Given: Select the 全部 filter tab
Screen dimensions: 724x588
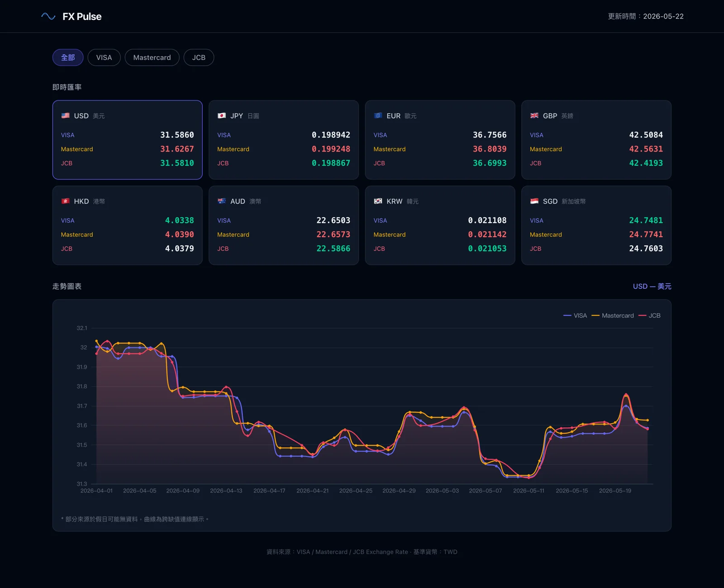Looking at the screenshot, I should coord(68,57).
